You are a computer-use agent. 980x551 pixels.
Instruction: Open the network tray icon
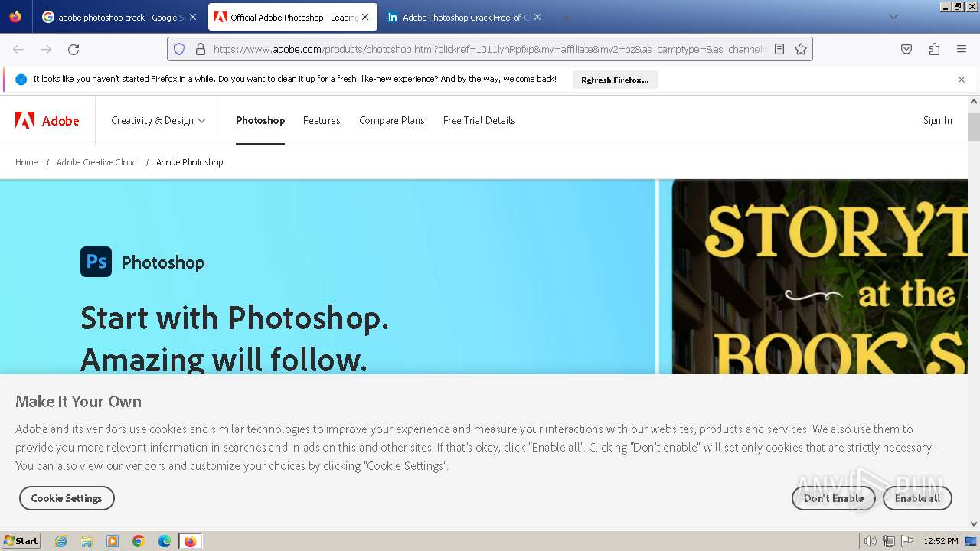pos(888,541)
